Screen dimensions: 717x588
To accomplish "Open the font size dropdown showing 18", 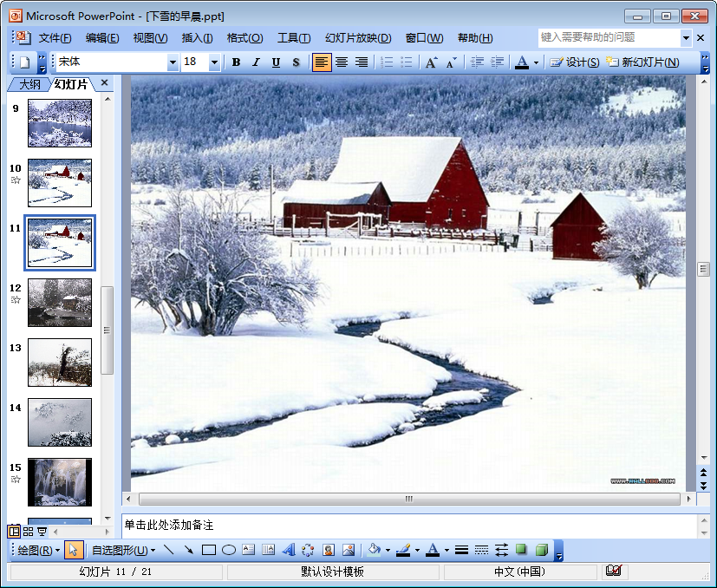I will (x=214, y=62).
